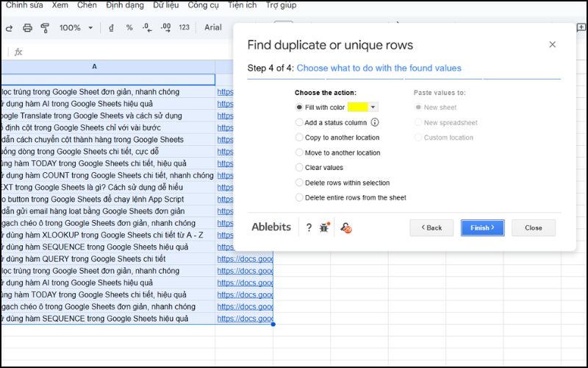
Task: Click the Decrease decimal places icon
Action: click(x=147, y=28)
